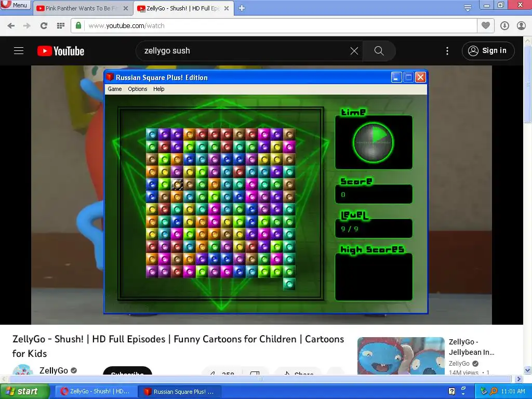The image size is (532, 399).
Task: Open the ZellyGo Jellybean video thumbnail
Action: click(x=401, y=355)
